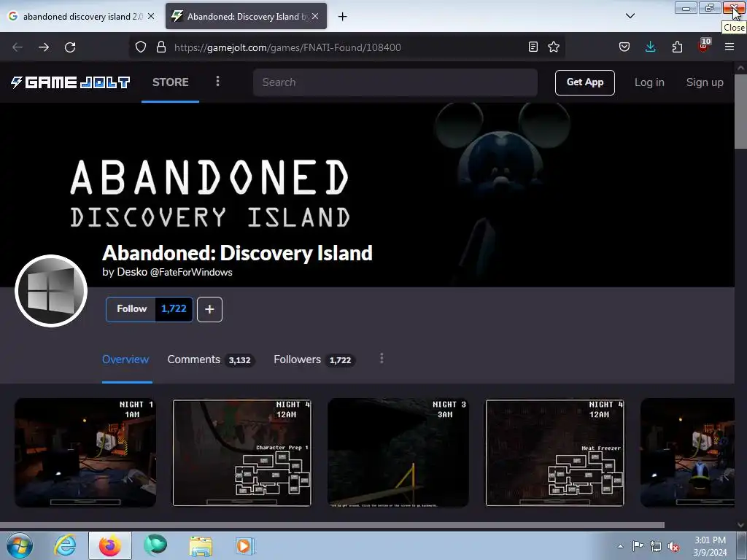Go back with the browser back arrow
This screenshot has height=560, width=747.
coord(18,47)
